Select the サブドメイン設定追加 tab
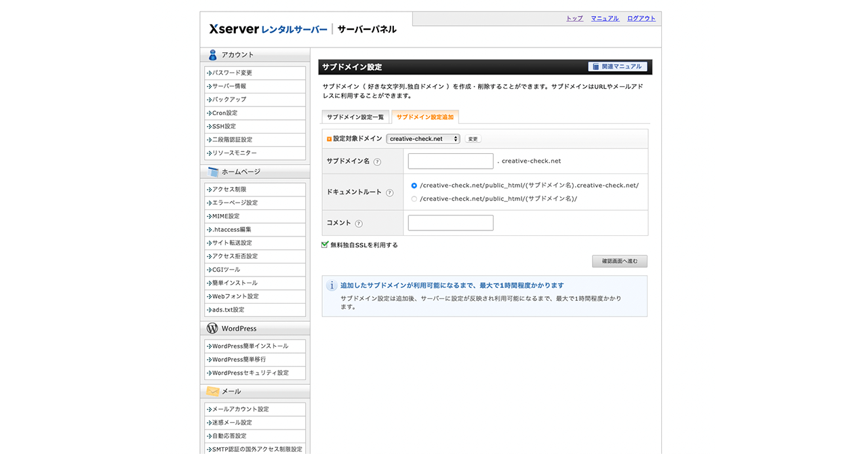Viewport: 868px width, 454px height. 425,117
